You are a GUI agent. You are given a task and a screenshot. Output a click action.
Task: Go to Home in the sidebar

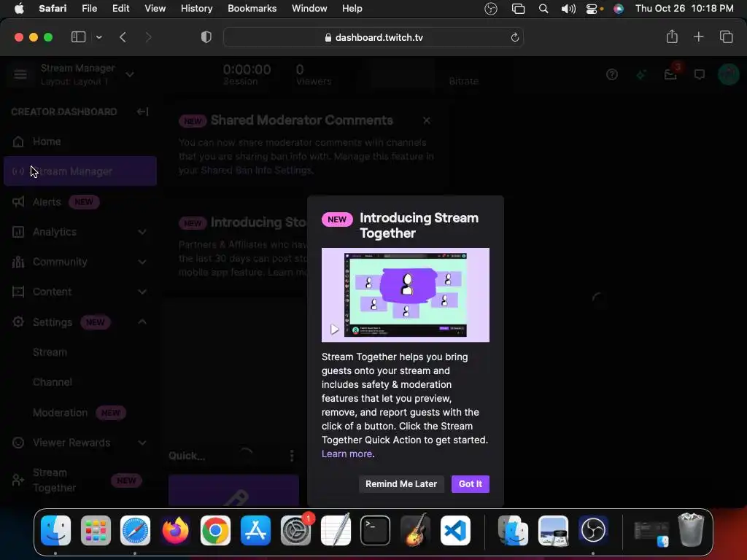80,141
